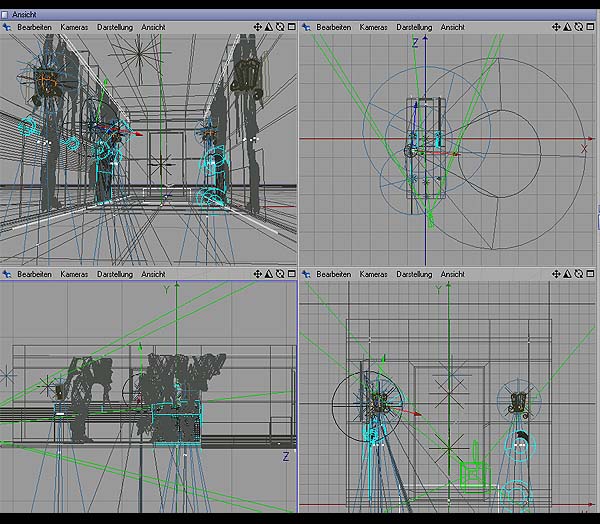600x524 pixels.
Task: Click Darstellung in the bottom-left viewport
Action: [114, 274]
